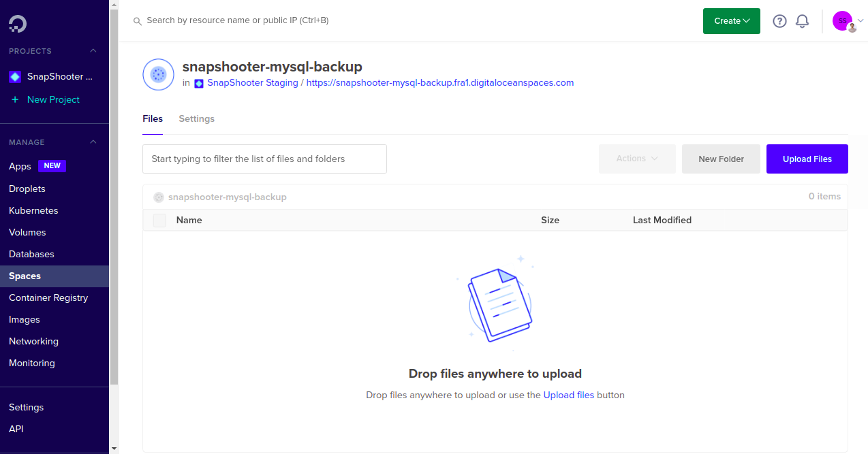Select Spaces in the sidebar
The height and width of the screenshot is (454, 868).
click(55, 276)
